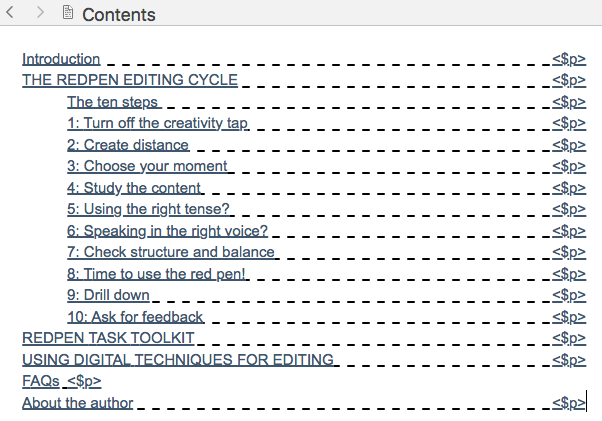Click the document icon beside Contents
Viewport: 602px width, 421px height.
point(68,12)
